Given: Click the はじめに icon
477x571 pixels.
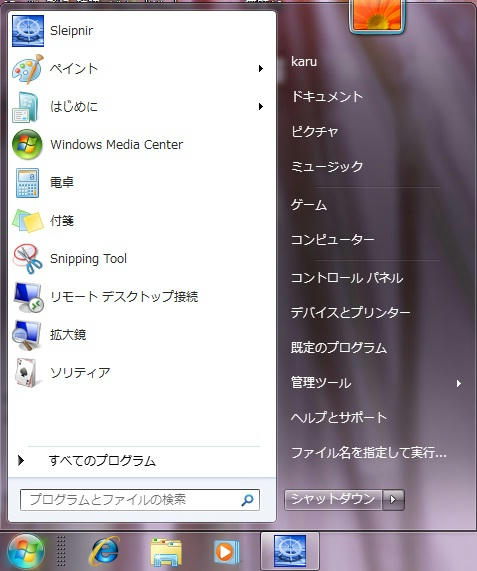Looking at the screenshot, I should [26, 107].
